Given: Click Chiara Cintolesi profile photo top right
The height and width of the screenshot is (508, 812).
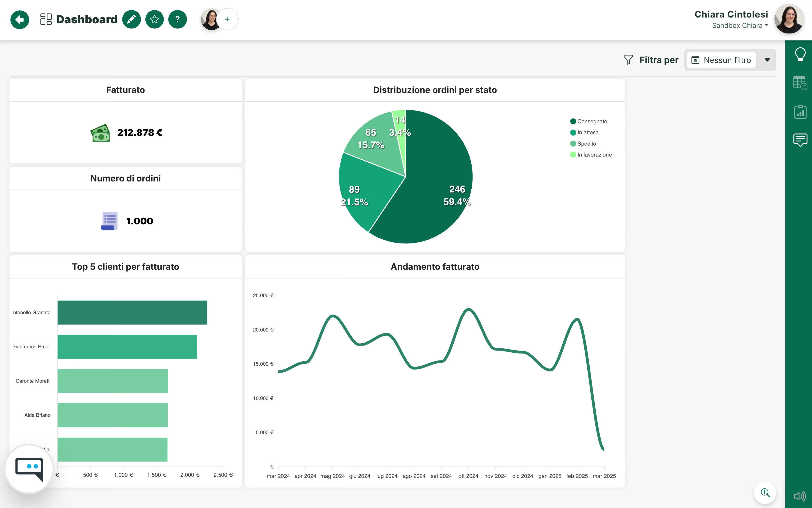Looking at the screenshot, I should (789, 19).
